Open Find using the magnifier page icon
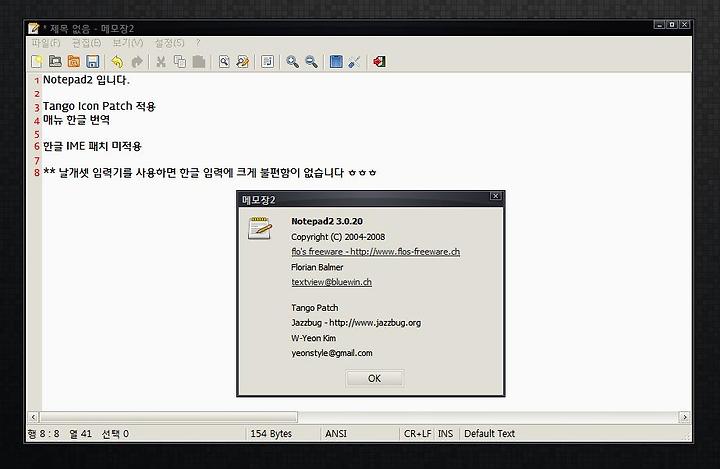 point(224,62)
